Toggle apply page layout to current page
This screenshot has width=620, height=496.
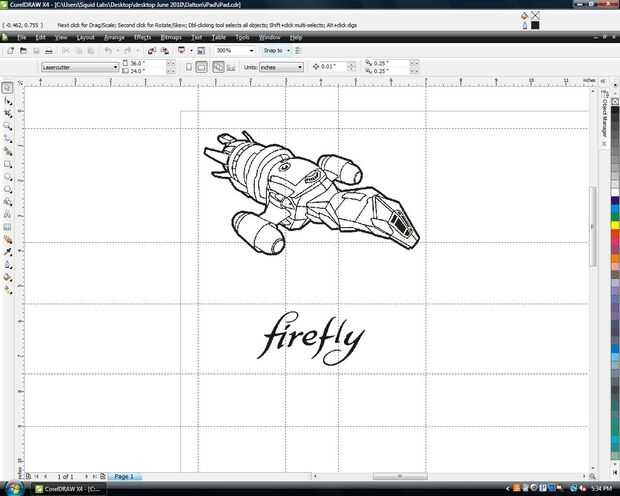[231, 68]
